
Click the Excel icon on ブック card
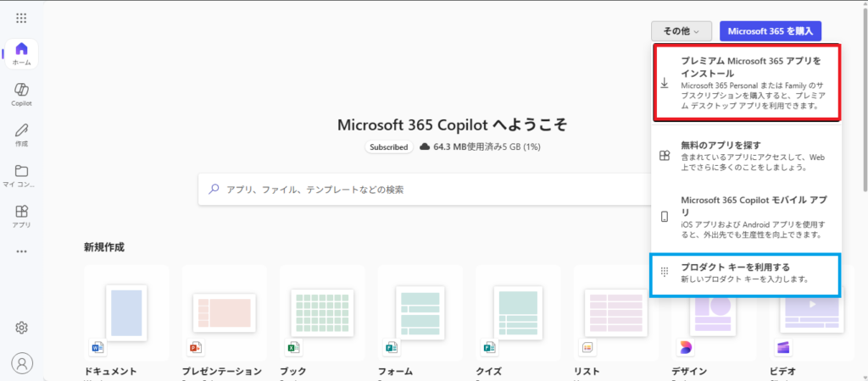pos(292,347)
